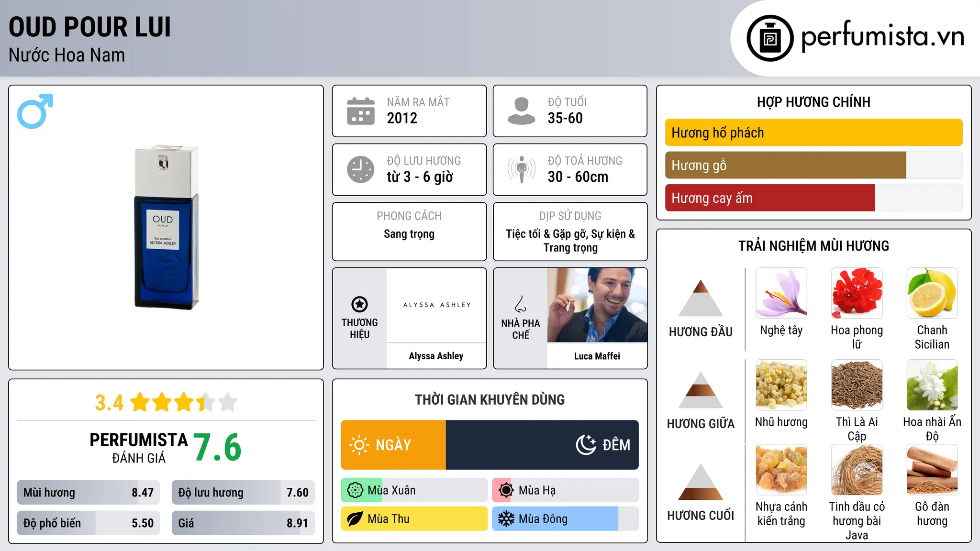980x551 pixels.
Task: Click the Alyssa Ashley brand logo image
Action: [436, 305]
